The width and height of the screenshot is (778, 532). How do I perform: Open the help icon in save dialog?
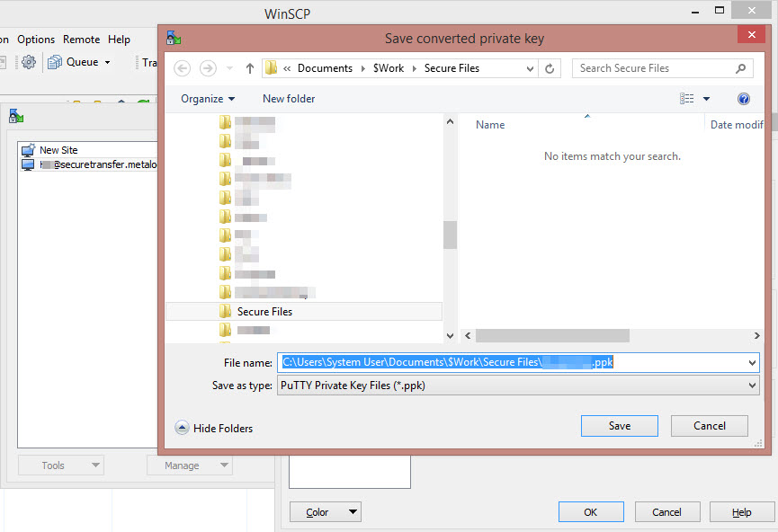[743, 99]
